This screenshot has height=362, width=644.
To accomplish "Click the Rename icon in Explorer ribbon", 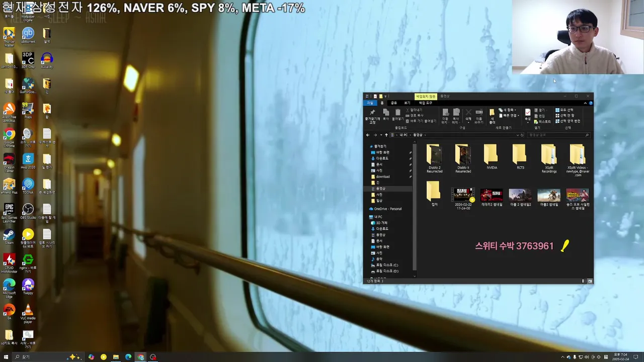I will point(479,116).
